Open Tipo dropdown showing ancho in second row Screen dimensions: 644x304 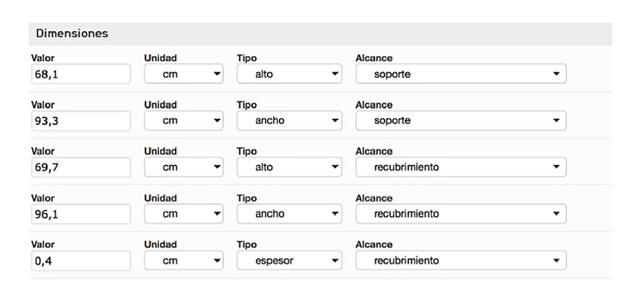[289, 121]
